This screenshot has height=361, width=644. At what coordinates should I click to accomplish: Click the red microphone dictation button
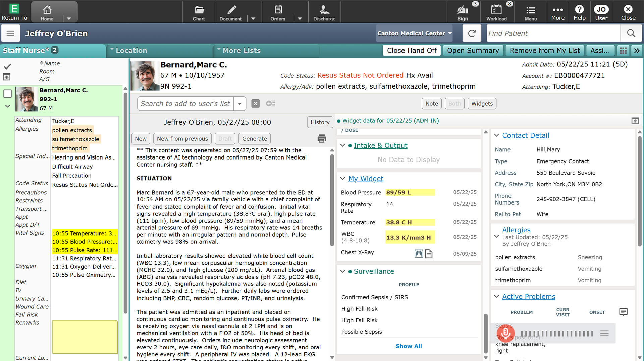pos(505,333)
